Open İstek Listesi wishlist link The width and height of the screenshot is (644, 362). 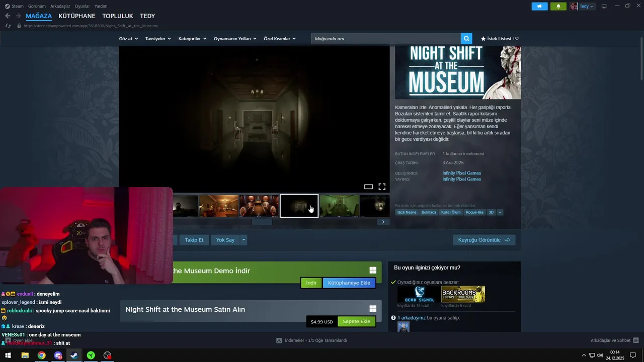(x=500, y=39)
